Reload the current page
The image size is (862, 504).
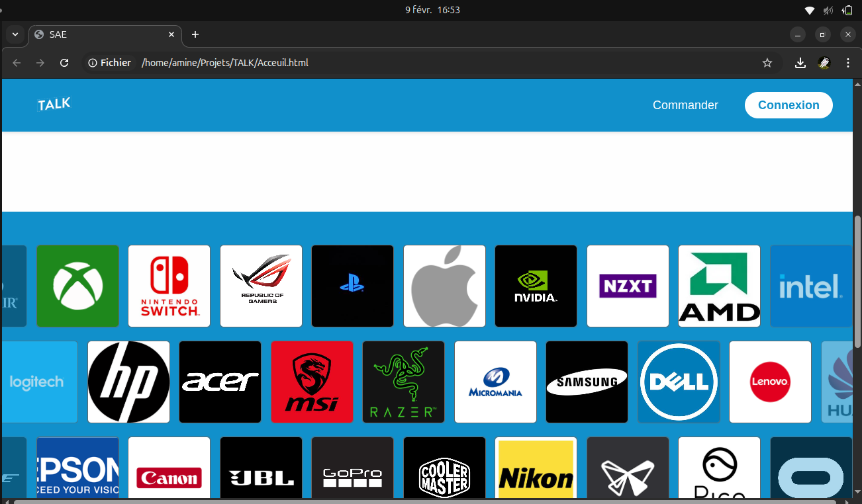(64, 63)
